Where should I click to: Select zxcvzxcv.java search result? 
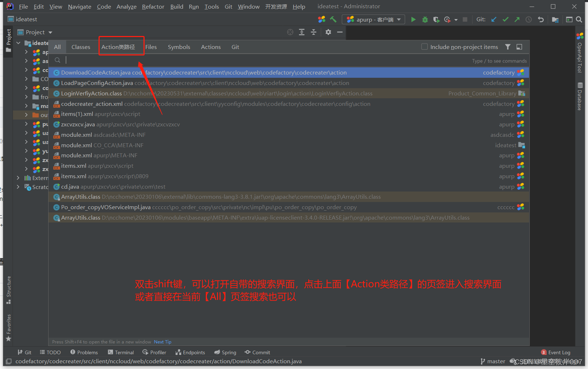pyautogui.click(x=289, y=124)
